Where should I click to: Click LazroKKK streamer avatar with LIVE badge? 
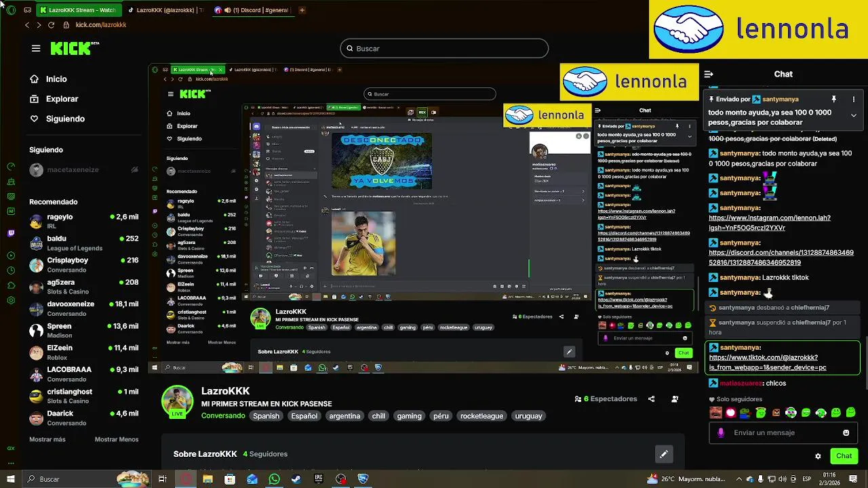coord(177,402)
